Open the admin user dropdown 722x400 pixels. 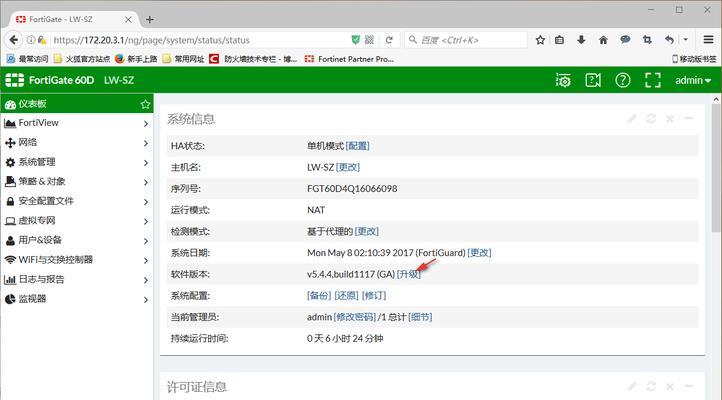coord(693,80)
